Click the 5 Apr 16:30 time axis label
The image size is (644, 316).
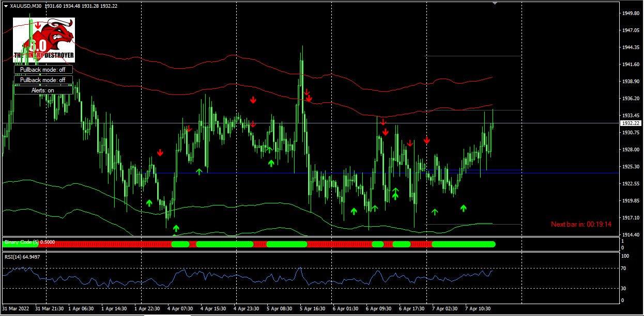[x=313, y=309]
